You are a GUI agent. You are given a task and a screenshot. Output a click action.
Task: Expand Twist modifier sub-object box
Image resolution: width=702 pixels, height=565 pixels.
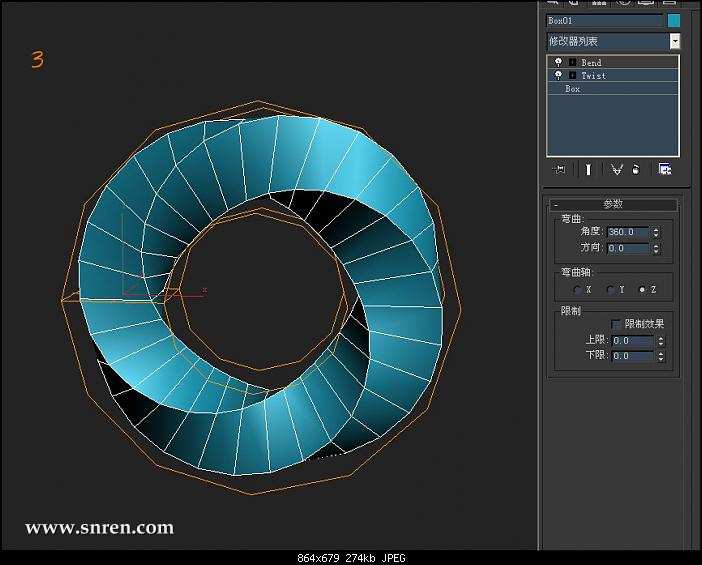pyautogui.click(x=572, y=75)
